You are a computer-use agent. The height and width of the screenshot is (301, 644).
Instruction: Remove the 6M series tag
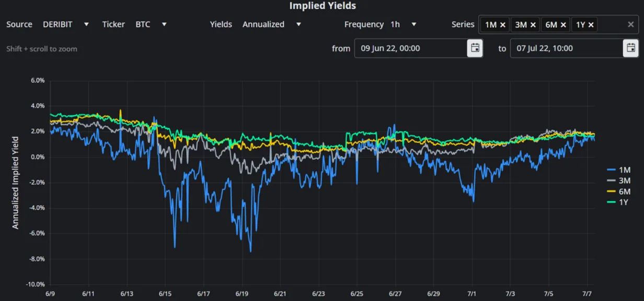tap(563, 25)
